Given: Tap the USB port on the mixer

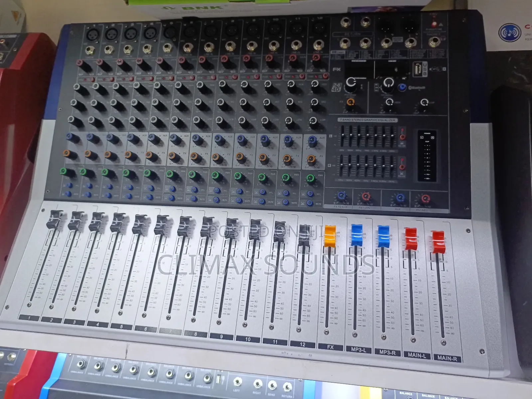Looking at the screenshot, I should click(417, 69).
